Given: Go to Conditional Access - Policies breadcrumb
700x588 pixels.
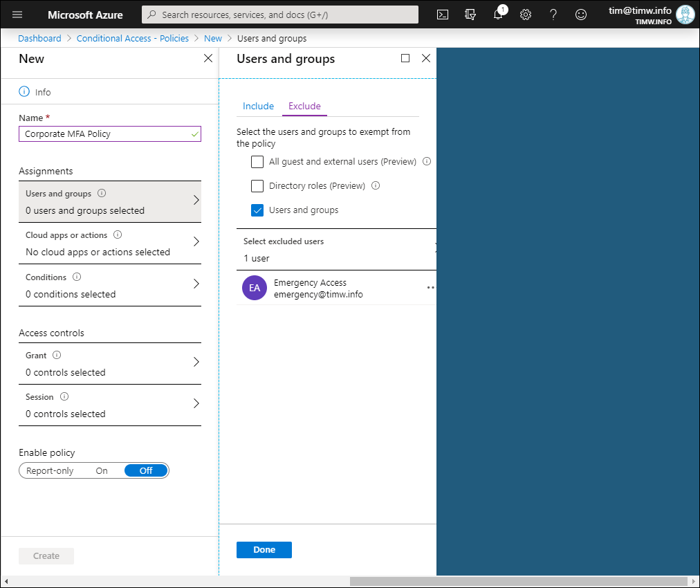Looking at the screenshot, I should [x=132, y=39].
